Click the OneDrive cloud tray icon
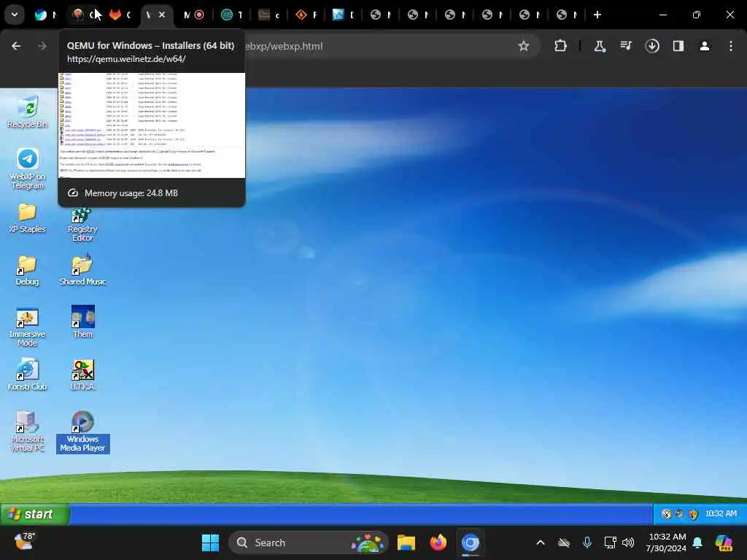The height and width of the screenshot is (560, 747). 564,542
